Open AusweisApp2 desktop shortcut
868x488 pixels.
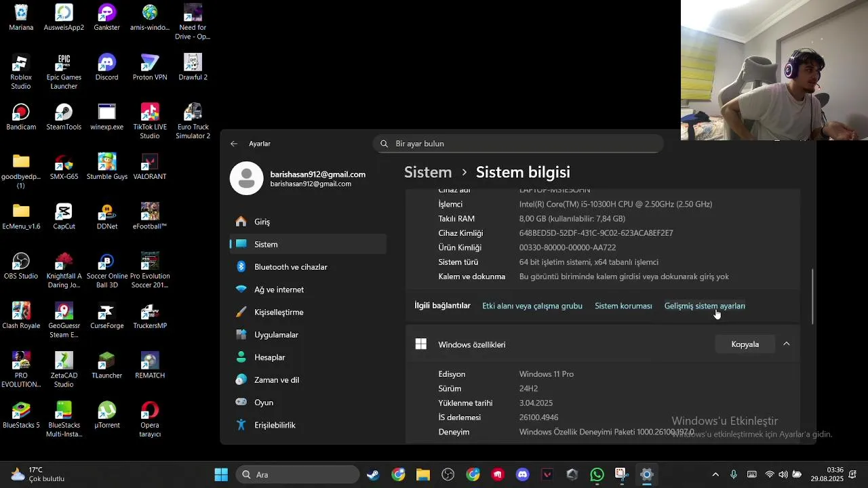pos(64,18)
